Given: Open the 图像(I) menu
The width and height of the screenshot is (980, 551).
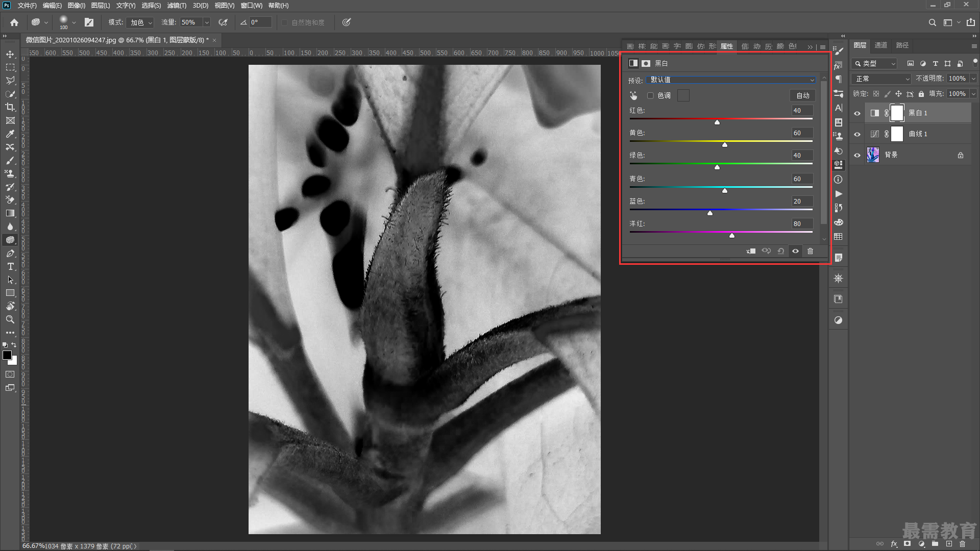Looking at the screenshot, I should click(77, 6).
